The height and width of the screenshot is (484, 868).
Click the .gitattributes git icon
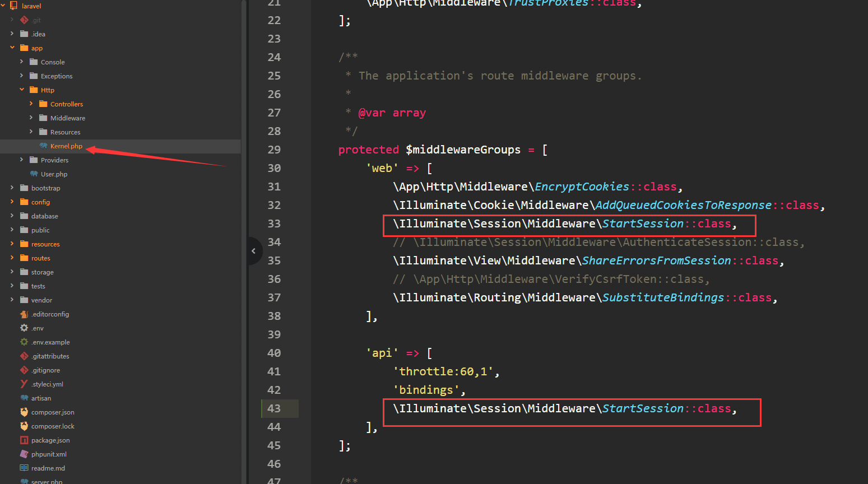[x=24, y=356]
